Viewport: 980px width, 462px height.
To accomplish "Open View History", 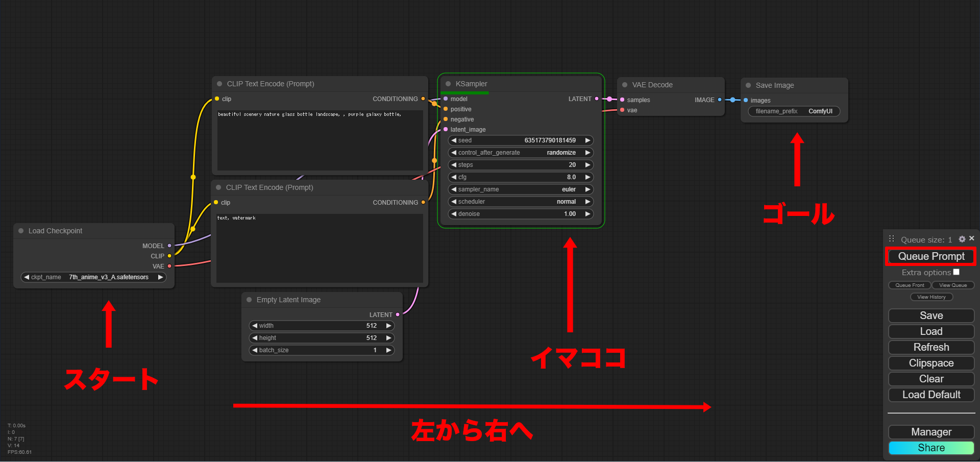I will tap(932, 297).
